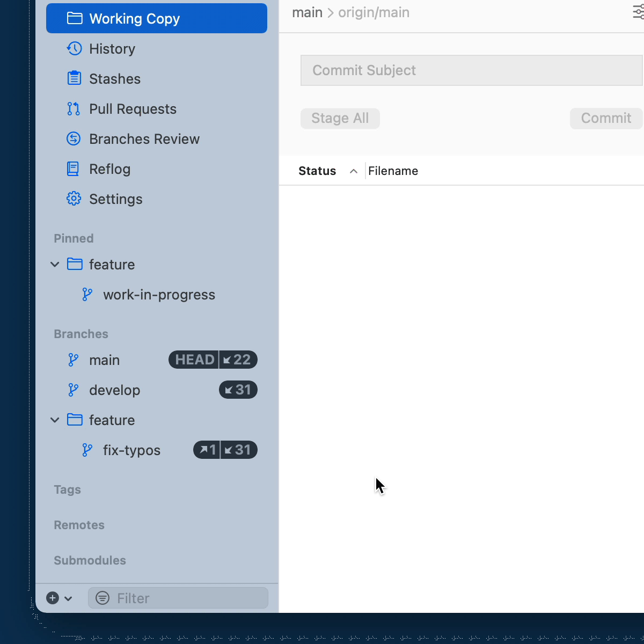This screenshot has width=644, height=644.
Task: Click the view options sliders icon
Action: point(638,12)
